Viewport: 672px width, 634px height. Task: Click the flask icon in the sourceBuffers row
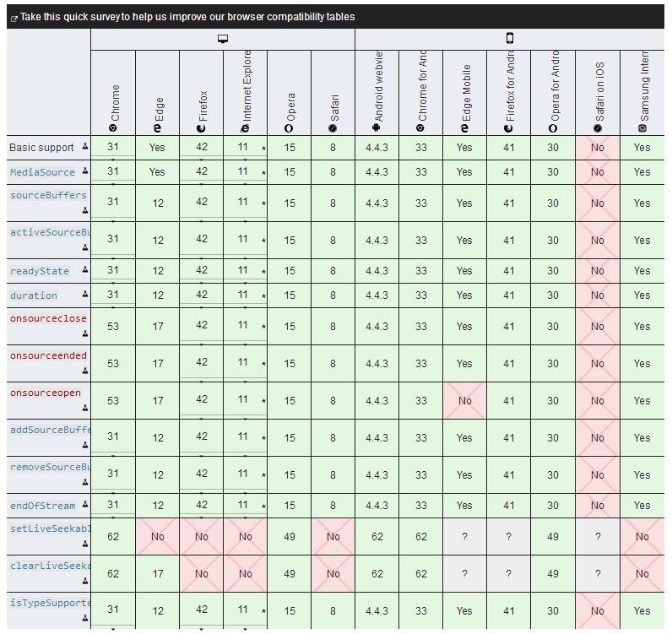tap(85, 210)
